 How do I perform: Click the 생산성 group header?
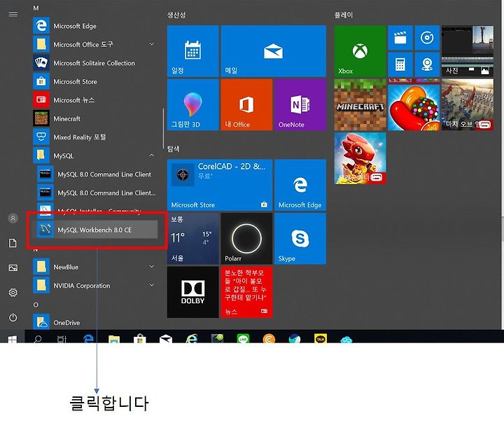(x=176, y=15)
